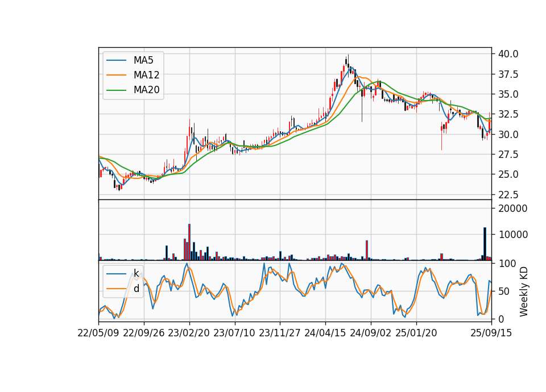Click the MA12 legend label
Viewport: 546px width, 392px height.
pos(146,75)
